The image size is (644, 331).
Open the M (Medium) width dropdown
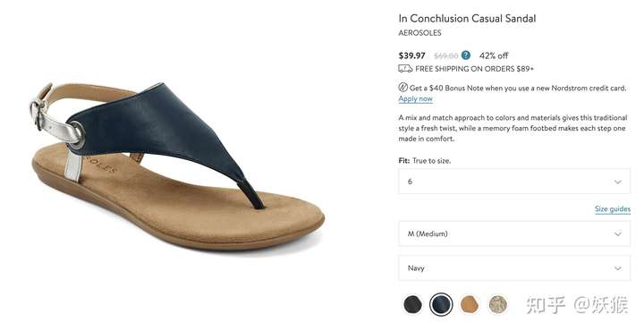pos(514,233)
